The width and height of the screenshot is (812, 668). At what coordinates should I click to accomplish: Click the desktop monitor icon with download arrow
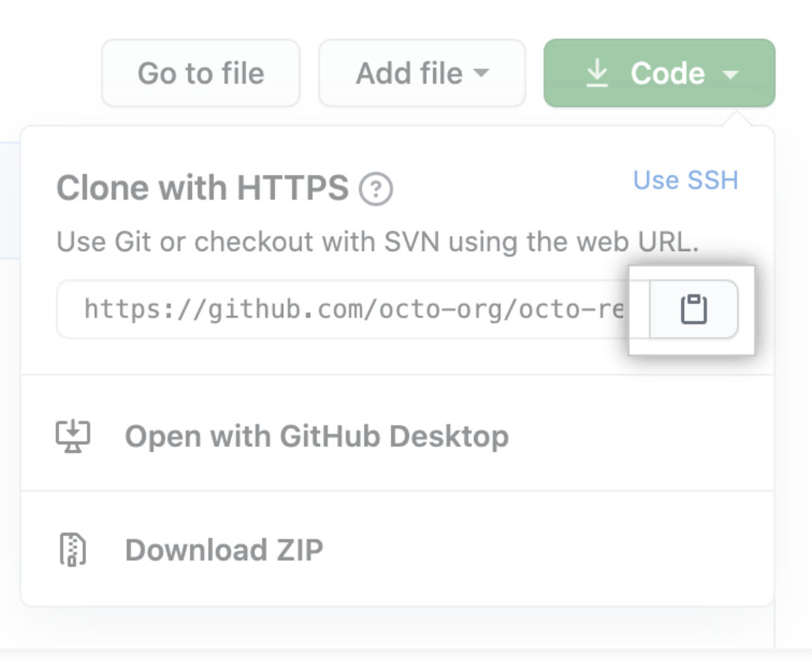74,436
